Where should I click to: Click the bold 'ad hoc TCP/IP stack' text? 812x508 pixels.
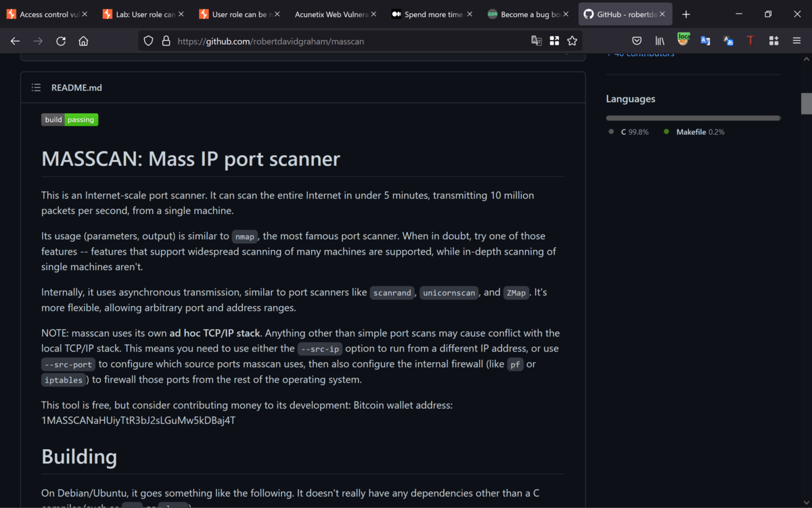(x=215, y=333)
